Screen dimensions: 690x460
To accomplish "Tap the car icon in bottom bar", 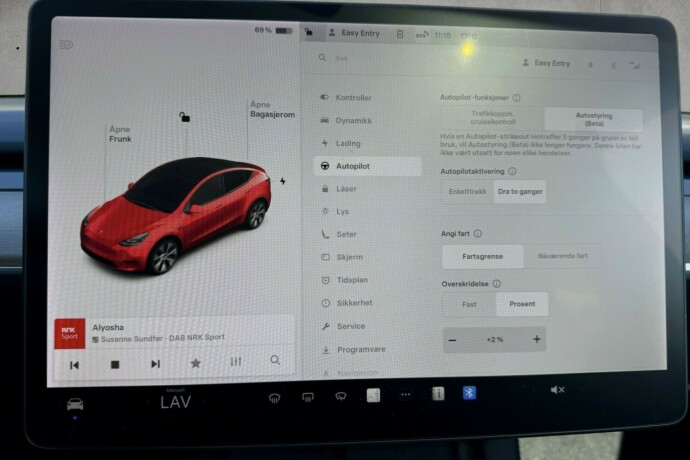I will tap(75, 404).
